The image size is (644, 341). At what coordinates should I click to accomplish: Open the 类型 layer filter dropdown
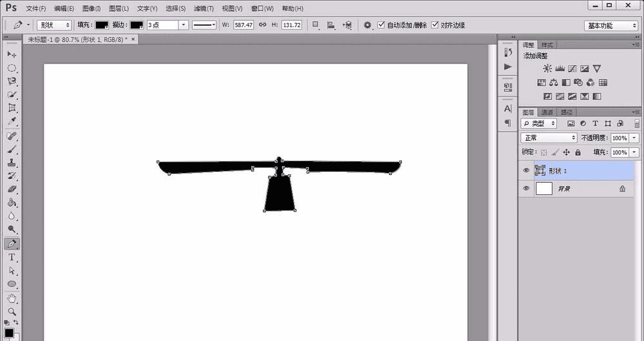point(539,124)
